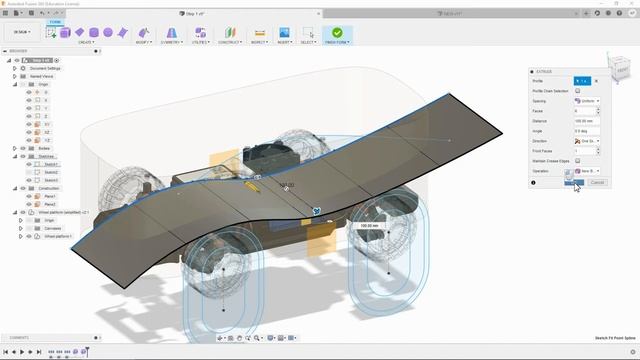
Task: Increase the Faces stepper value
Action: coord(598,109)
